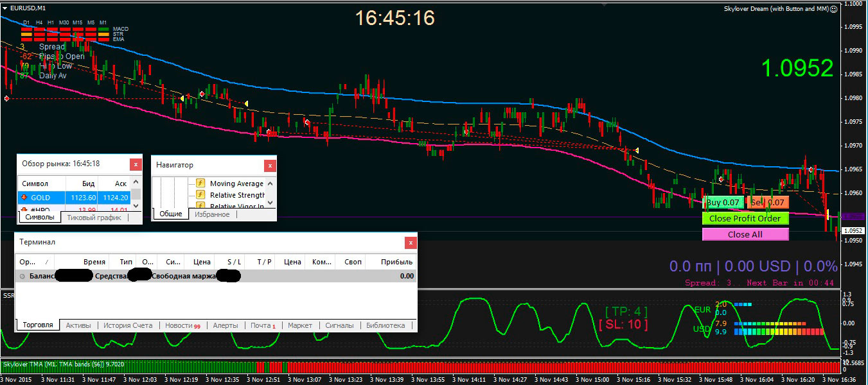Click the TP: 4 label
Image resolution: width=868 pixels, height=385 pixels.
626,311
